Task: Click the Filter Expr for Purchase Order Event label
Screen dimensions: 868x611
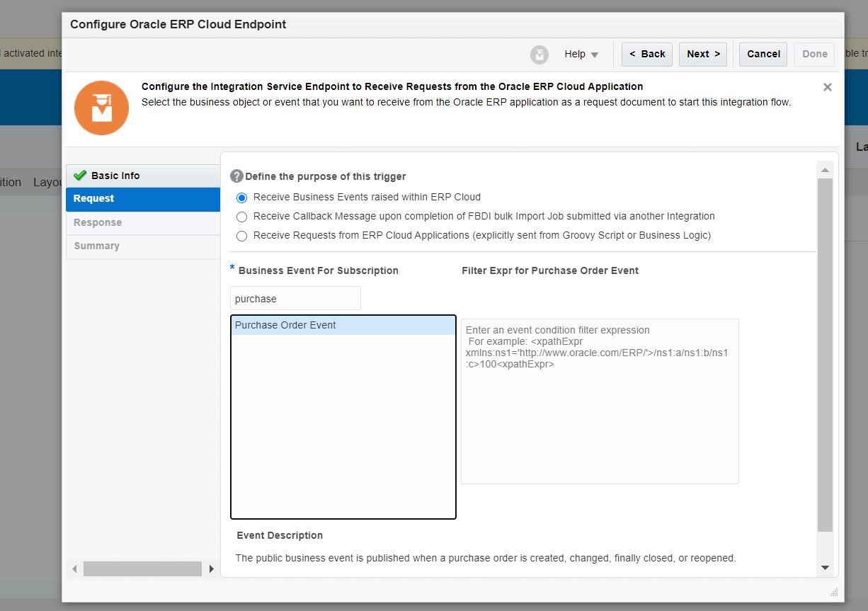Action: click(x=550, y=270)
